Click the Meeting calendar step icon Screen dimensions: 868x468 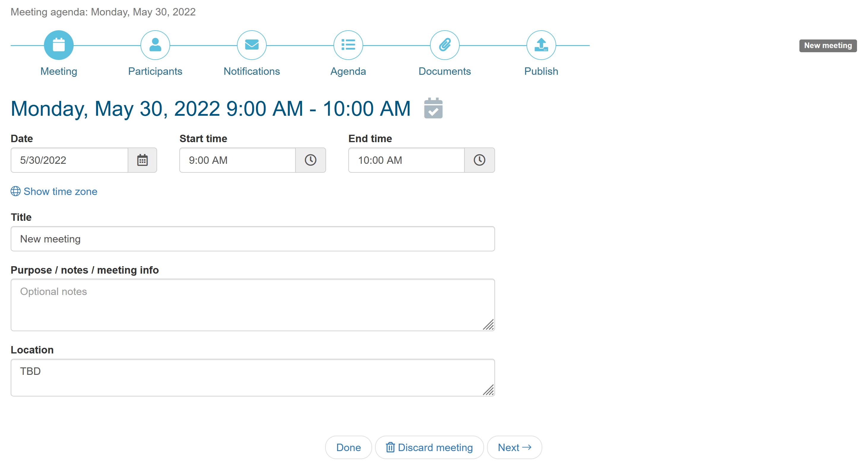(59, 45)
